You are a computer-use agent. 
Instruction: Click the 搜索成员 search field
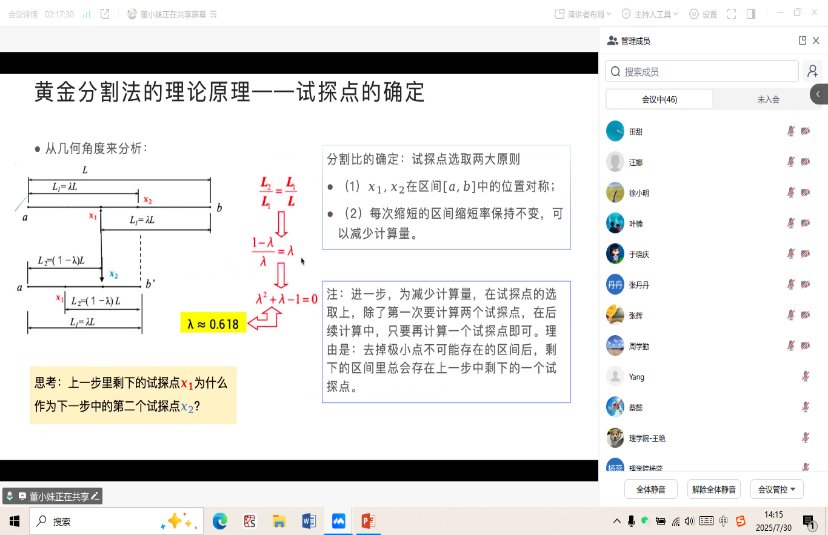click(x=700, y=71)
